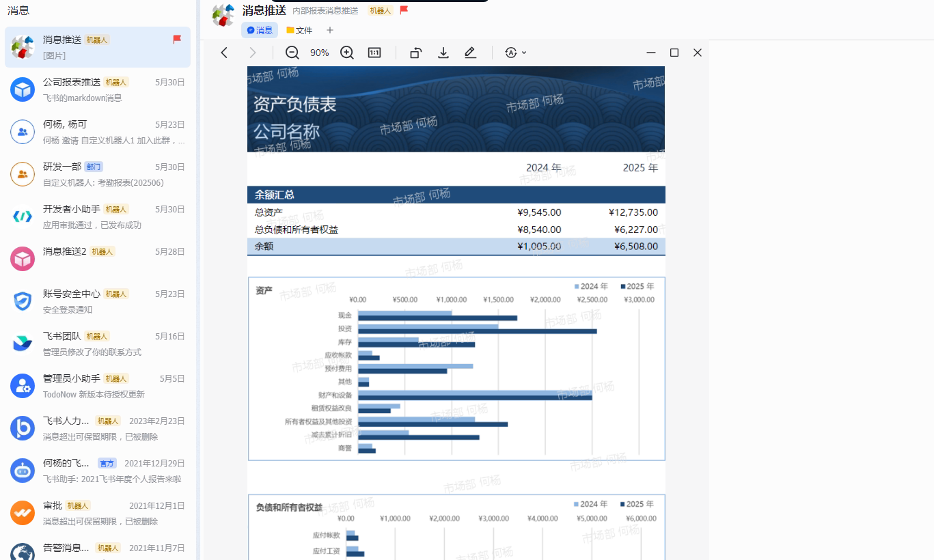The image size is (934, 560).
Task: Zoom out the image preview
Action: click(x=292, y=53)
